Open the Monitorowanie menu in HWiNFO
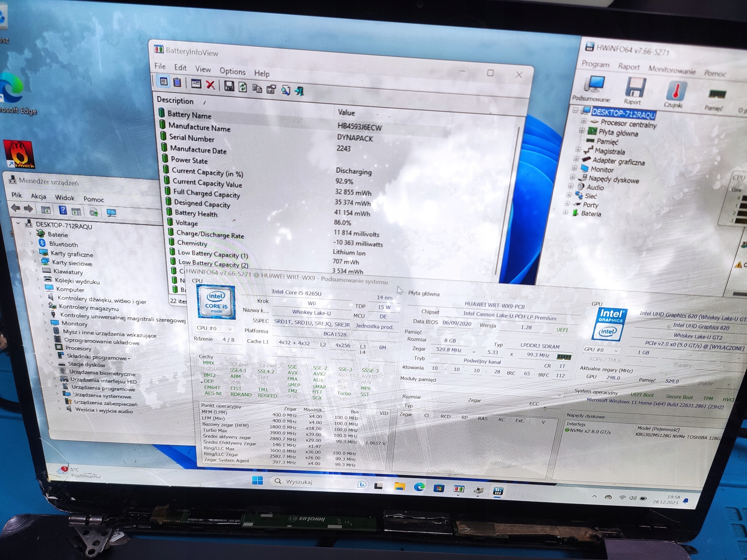The height and width of the screenshot is (560, 747). (671, 70)
